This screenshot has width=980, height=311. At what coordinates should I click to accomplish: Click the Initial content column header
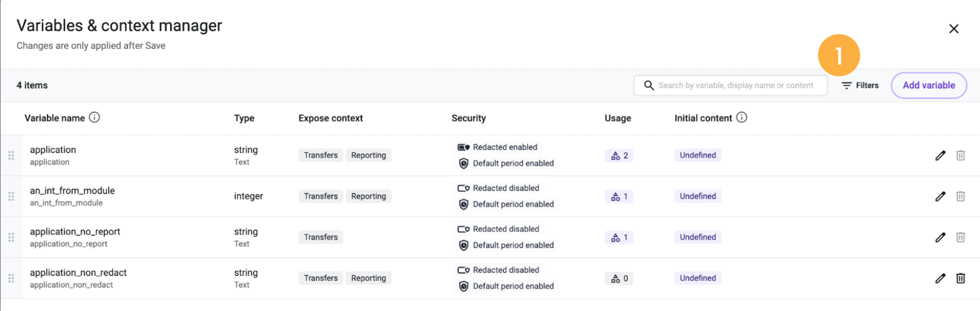[x=703, y=118]
